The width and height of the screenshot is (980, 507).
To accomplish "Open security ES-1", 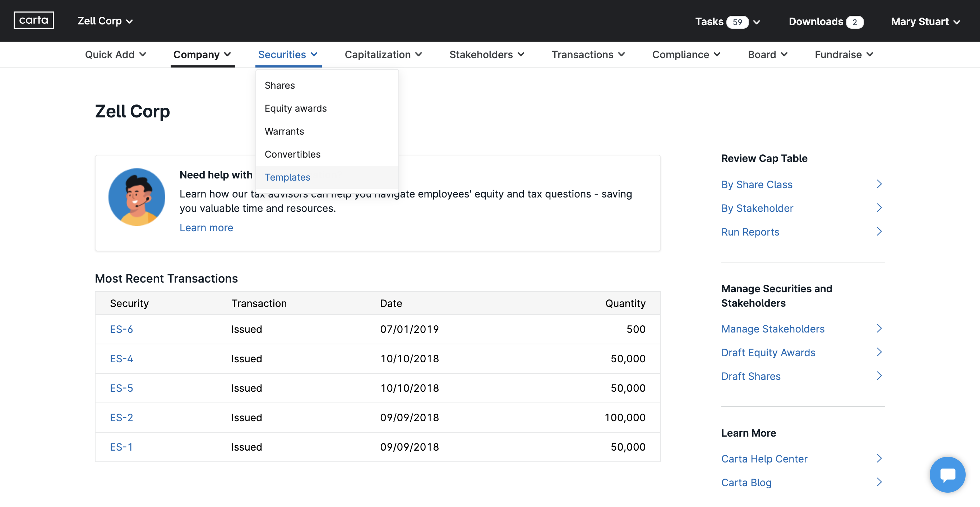I will (x=121, y=447).
